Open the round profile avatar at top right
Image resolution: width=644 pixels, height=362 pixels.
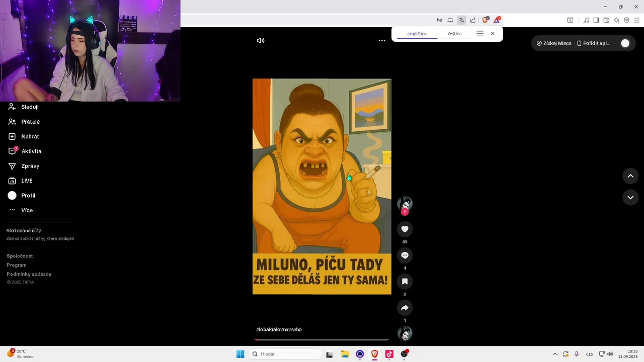[625, 43]
